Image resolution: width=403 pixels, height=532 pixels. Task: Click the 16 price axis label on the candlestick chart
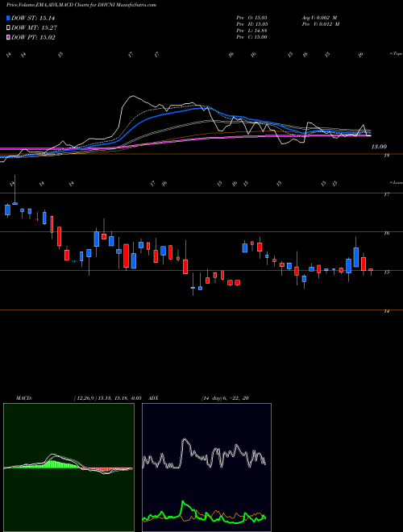click(x=386, y=233)
